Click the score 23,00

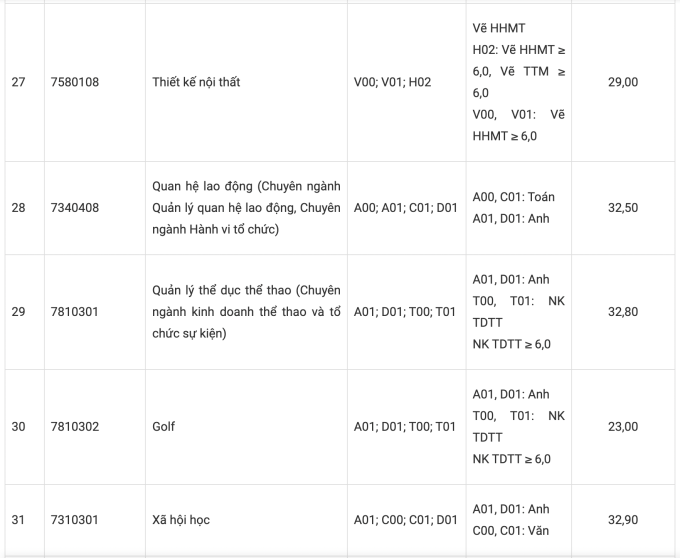coord(622,427)
